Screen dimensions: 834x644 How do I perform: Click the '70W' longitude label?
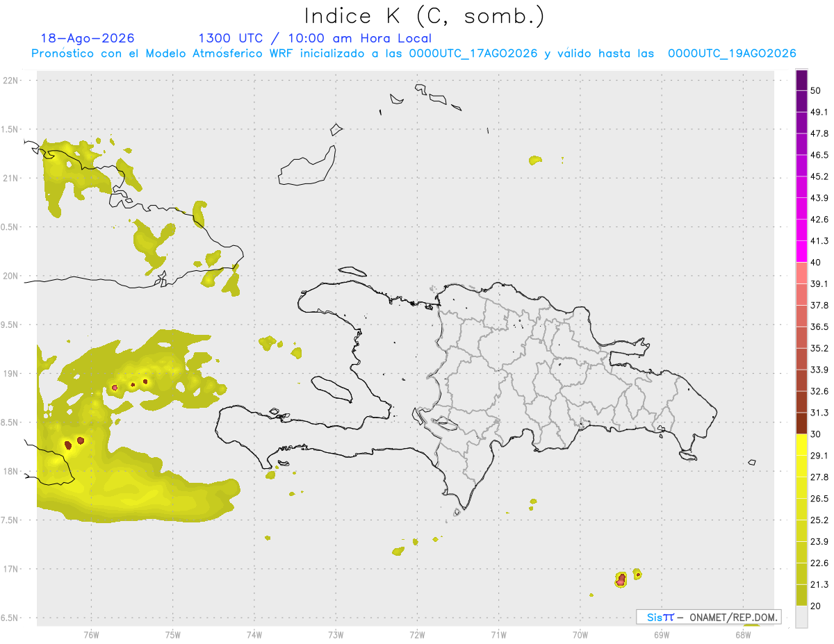580,635
